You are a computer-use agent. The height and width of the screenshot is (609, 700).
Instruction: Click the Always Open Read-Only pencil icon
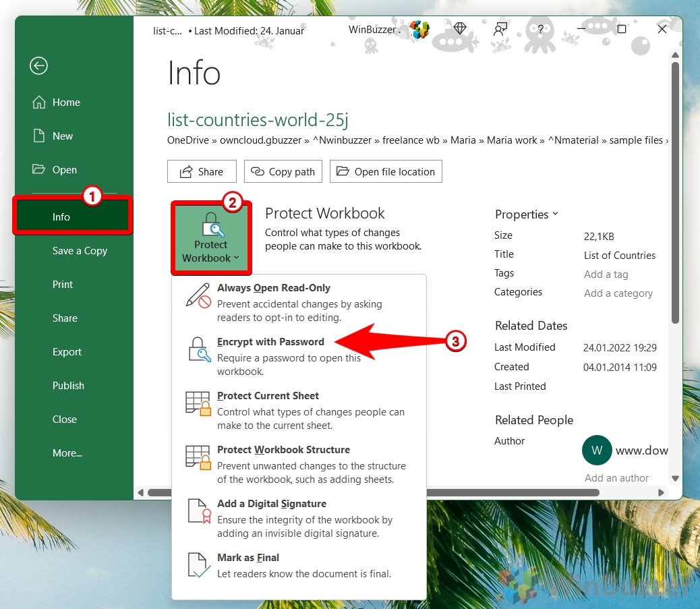pos(198,296)
